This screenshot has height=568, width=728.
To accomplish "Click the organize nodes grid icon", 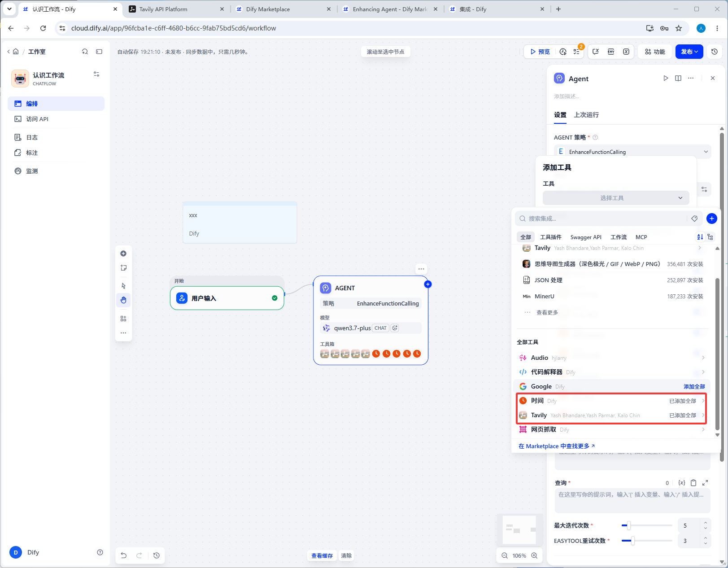I will [123, 319].
